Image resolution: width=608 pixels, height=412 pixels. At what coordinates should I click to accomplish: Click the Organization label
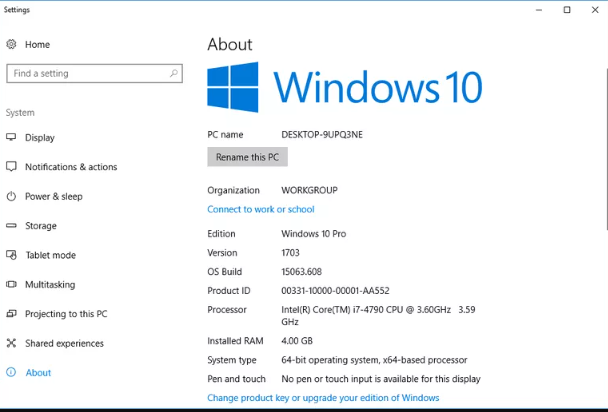233,190
